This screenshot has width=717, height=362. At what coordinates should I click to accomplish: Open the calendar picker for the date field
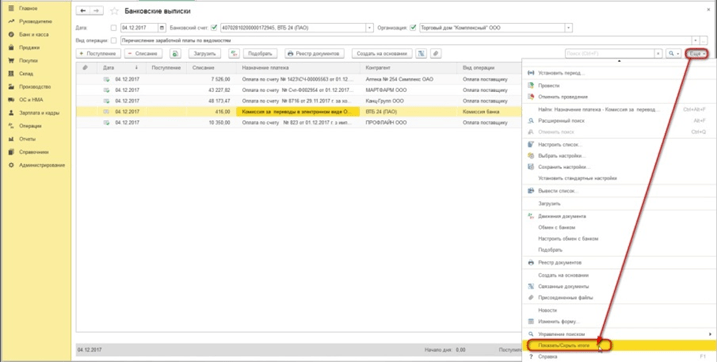click(162, 28)
